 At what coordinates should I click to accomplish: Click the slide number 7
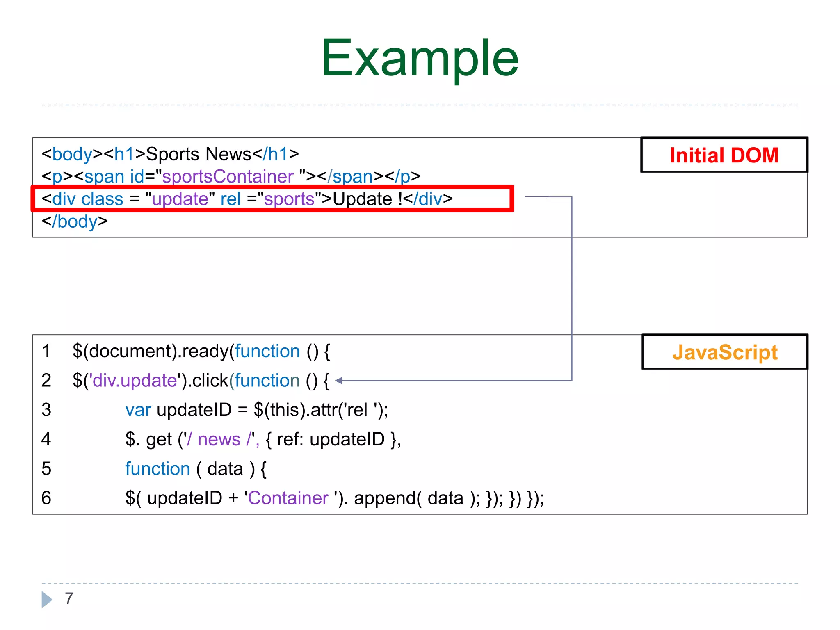pyautogui.click(x=69, y=598)
